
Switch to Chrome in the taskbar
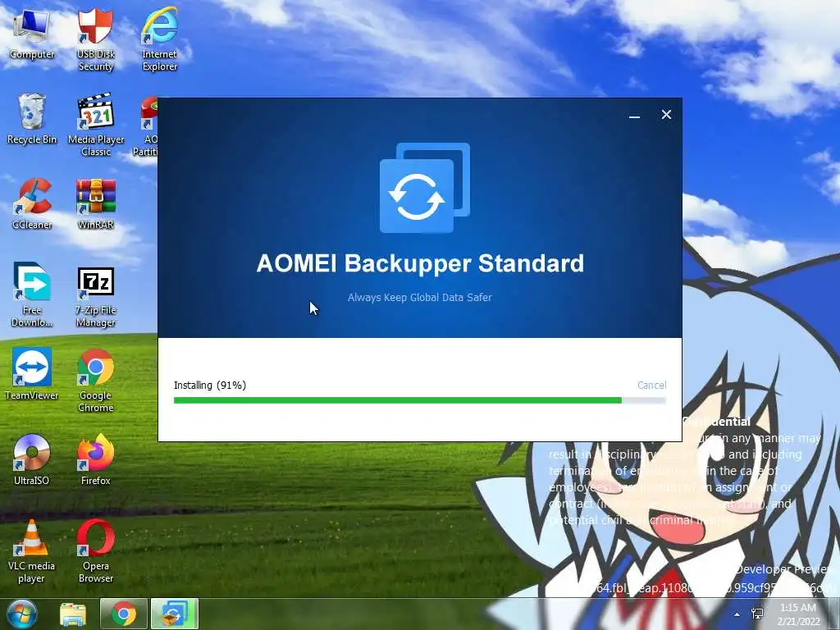[x=124, y=614]
